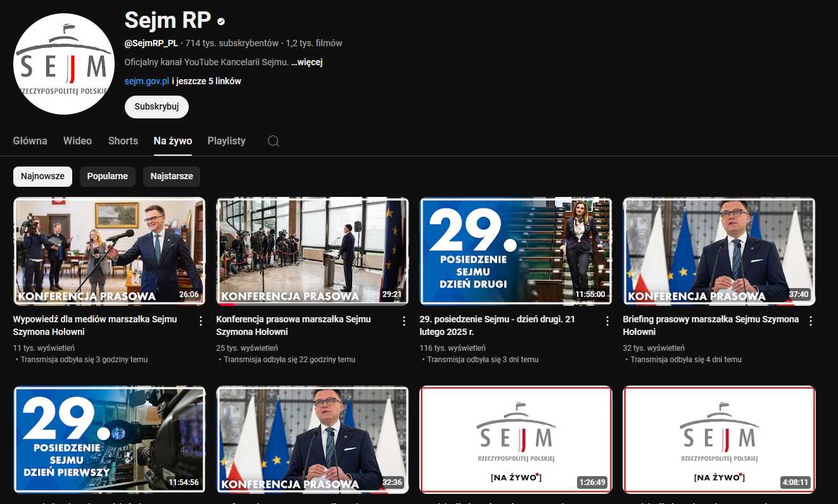Open title 'Briefing prasowy marszałka Sejmu'
The width and height of the screenshot is (838, 504).
tap(711, 325)
